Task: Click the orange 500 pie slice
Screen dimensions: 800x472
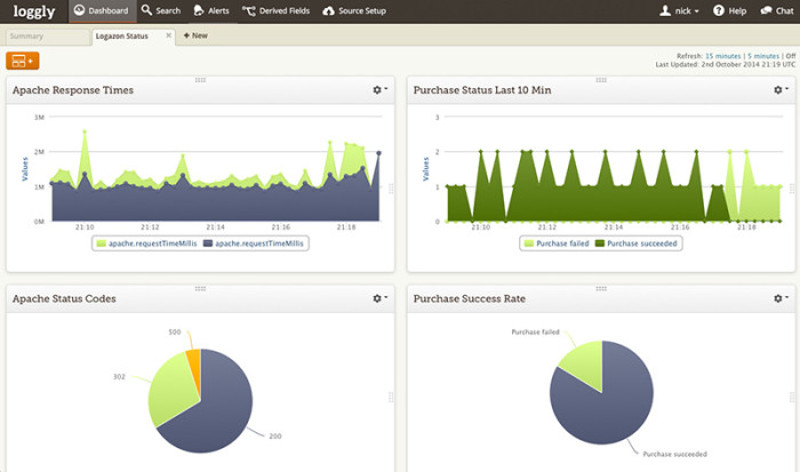Action: tap(194, 362)
